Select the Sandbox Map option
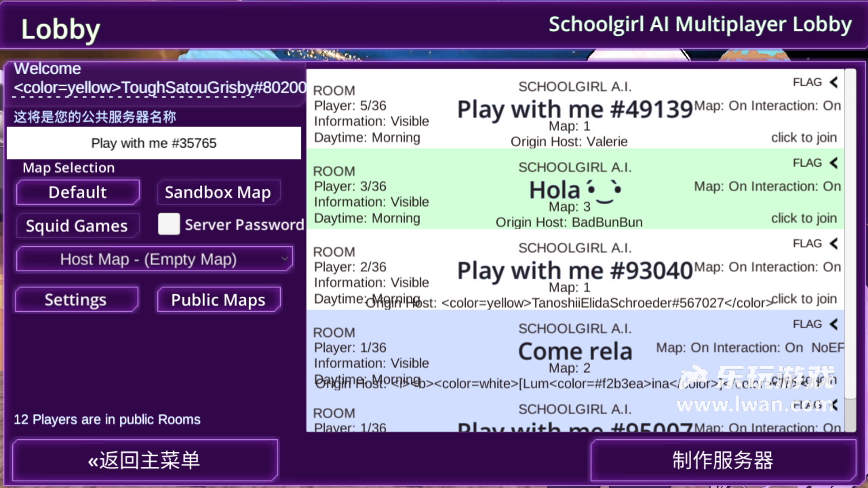 217,192
